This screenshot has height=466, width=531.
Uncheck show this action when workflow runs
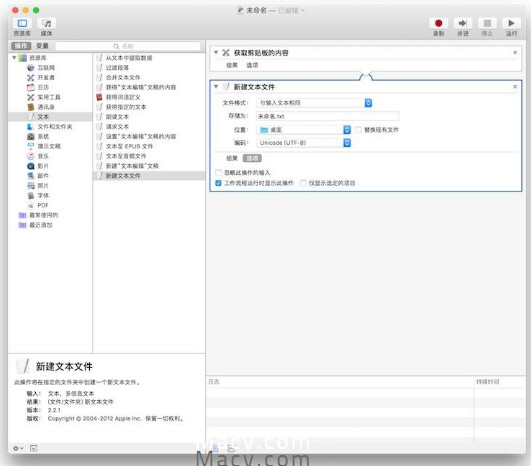click(x=218, y=183)
